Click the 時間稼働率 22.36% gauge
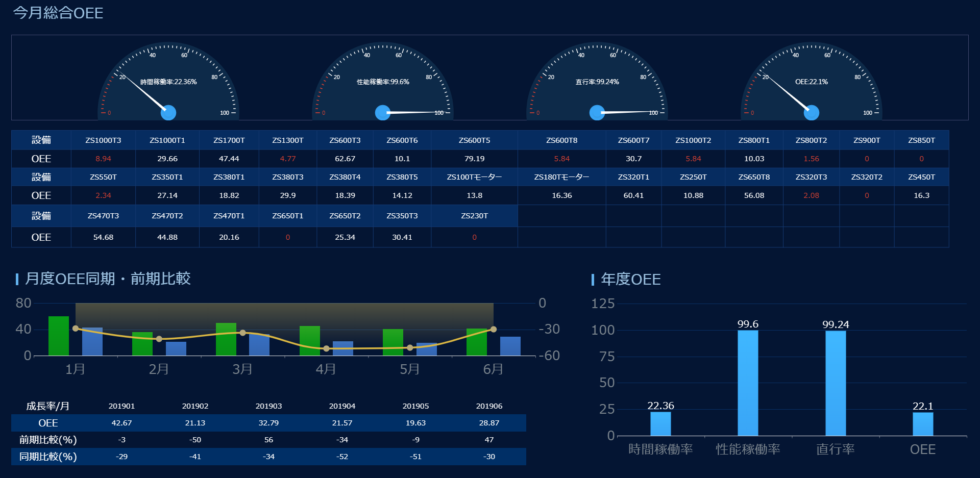The image size is (980, 478). tap(168, 82)
